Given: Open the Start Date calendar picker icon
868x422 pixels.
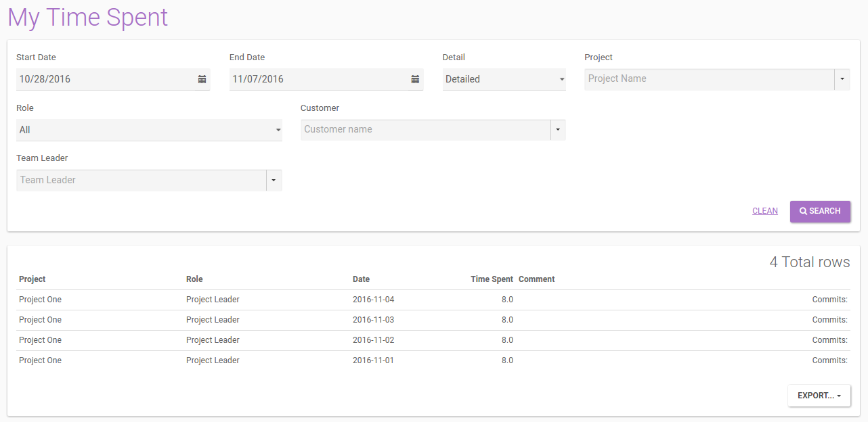Looking at the screenshot, I should pos(202,79).
